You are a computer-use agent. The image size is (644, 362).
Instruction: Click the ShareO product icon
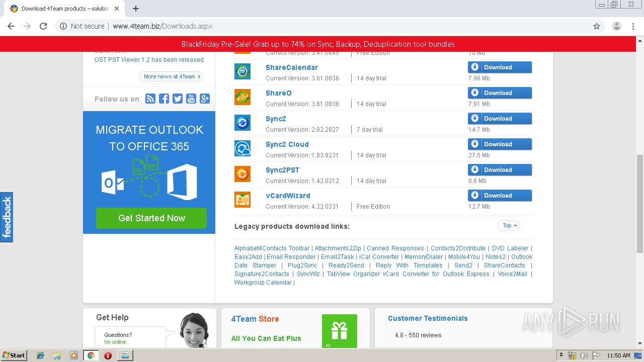click(x=243, y=97)
